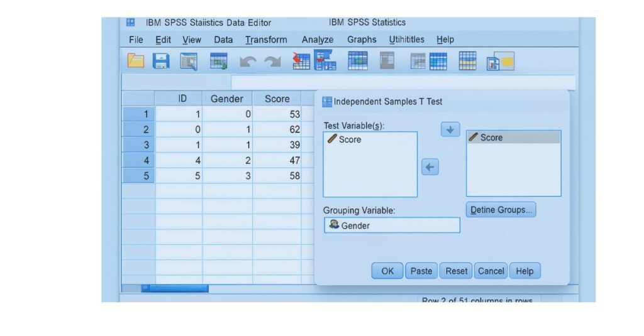Image resolution: width=644 pixels, height=336 pixels.
Task: Open the File menu
Action: (136, 40)
